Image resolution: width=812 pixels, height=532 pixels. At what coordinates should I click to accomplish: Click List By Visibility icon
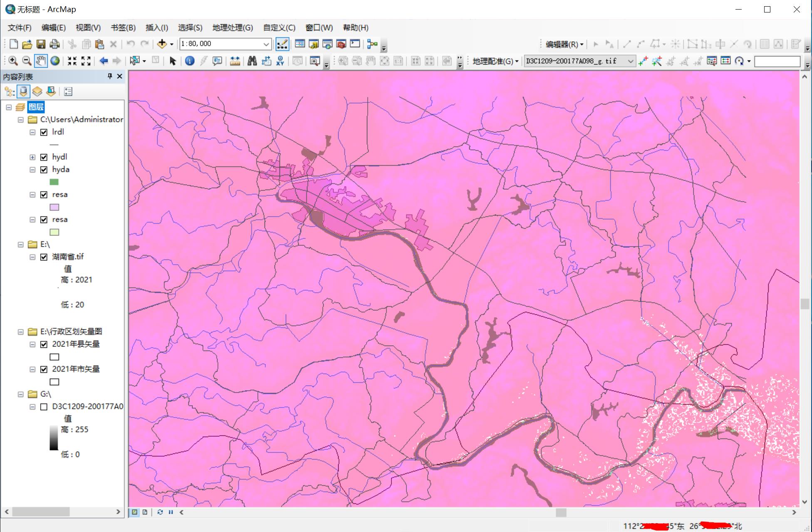[37, 92]
